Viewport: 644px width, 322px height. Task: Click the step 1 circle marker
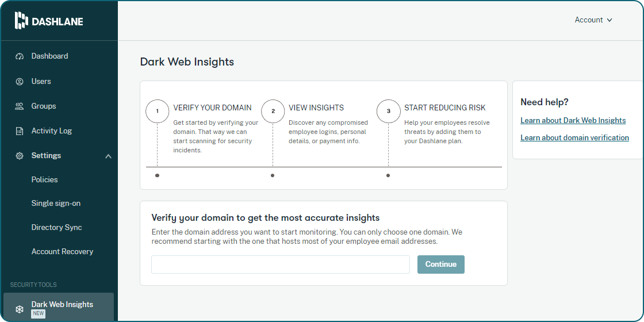click(x=157, y=112)
